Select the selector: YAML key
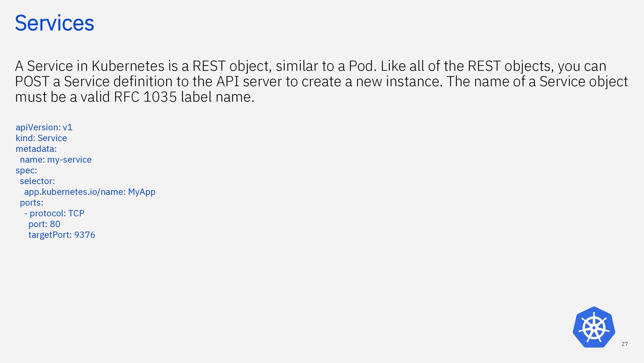This screenshot has width=644, height=363. tap(37, 181)
